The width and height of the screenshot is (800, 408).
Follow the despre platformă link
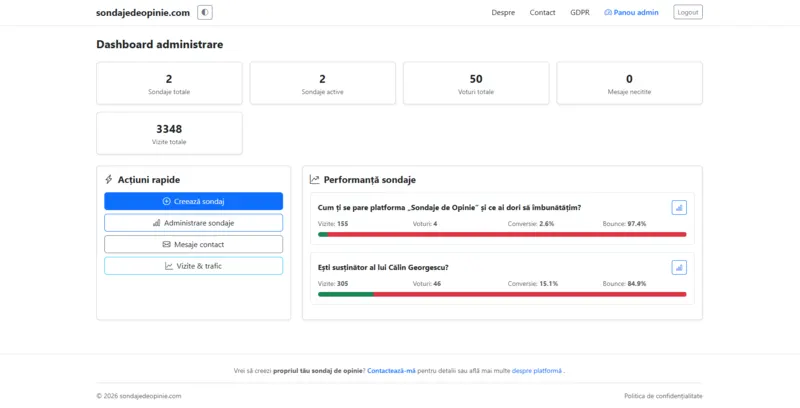pos(537,371)
